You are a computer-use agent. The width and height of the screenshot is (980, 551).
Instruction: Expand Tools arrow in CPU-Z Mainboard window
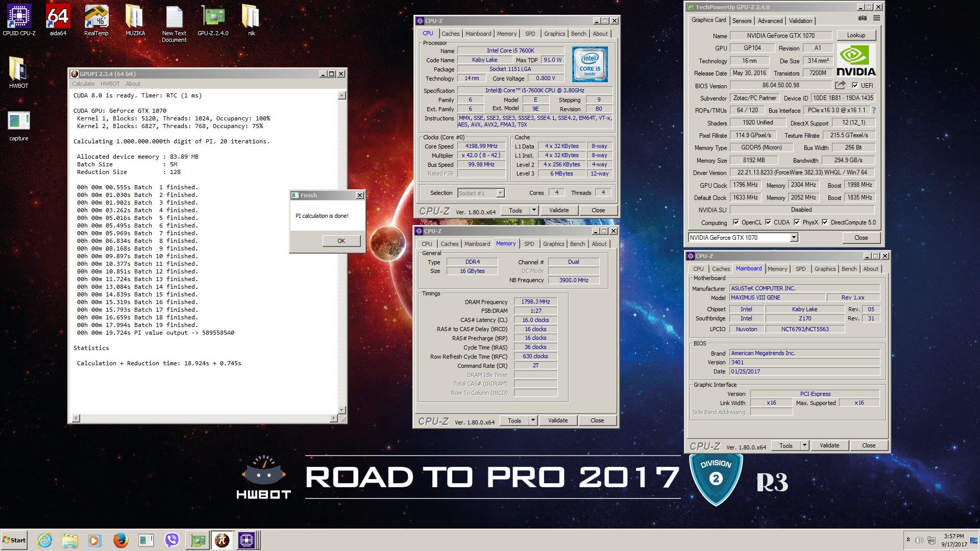(x=804, y=445)
